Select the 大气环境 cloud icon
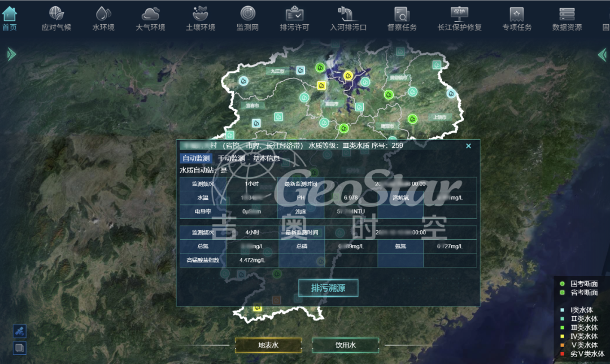The image size is (610, 364). pos(150,14)
